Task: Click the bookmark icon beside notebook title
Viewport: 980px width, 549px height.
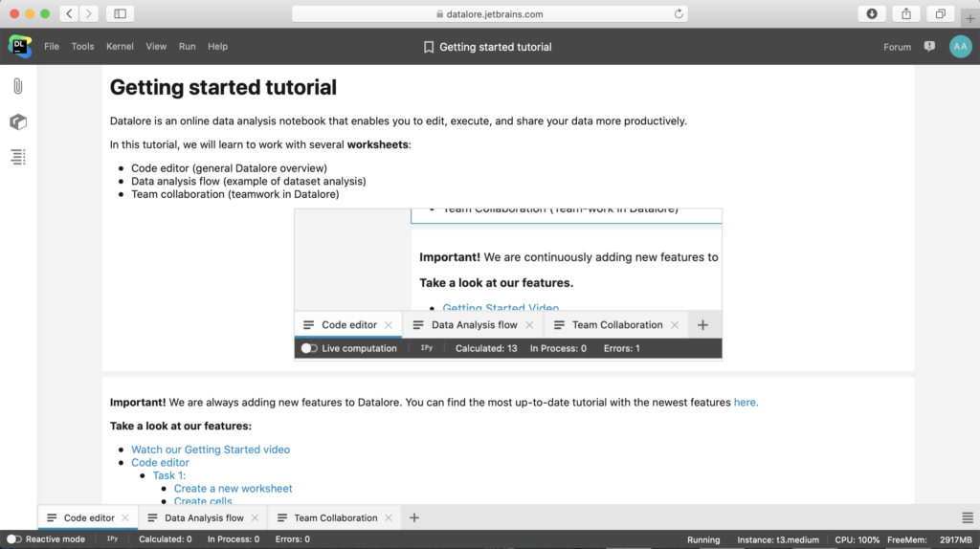Action: coord(429,47)
